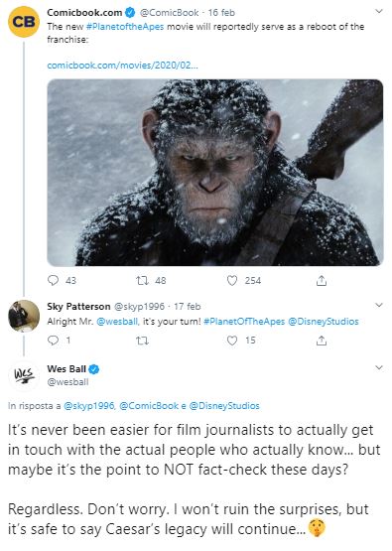Open the snowy Caesar ape image

coord(215,172)
